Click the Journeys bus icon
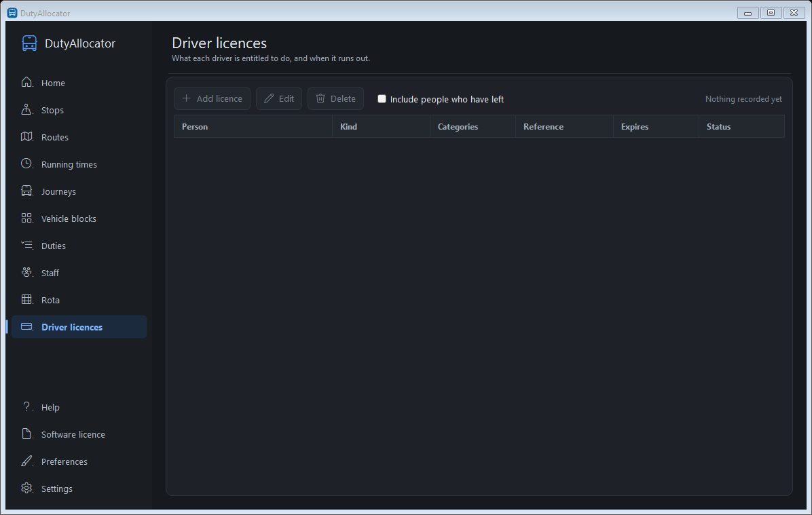This screenshot has height=515, width=812. [x=26, y=191]
